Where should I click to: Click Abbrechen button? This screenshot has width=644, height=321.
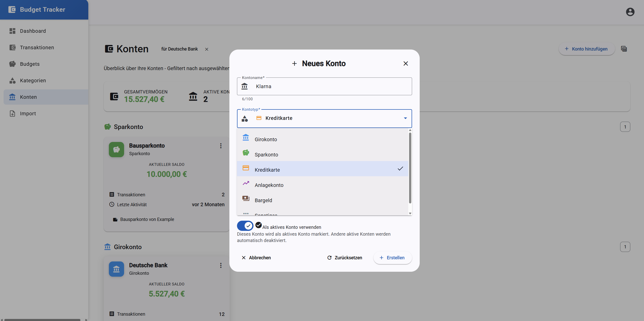256,258
